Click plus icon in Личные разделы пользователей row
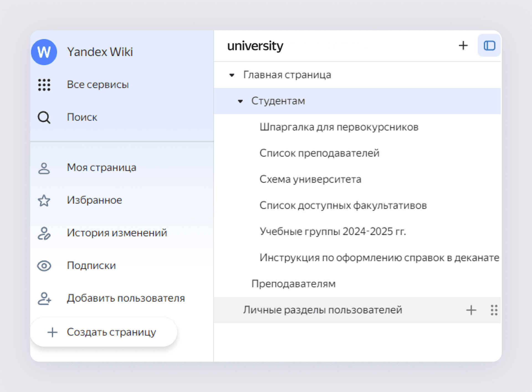532x392 pixels. 471,310
